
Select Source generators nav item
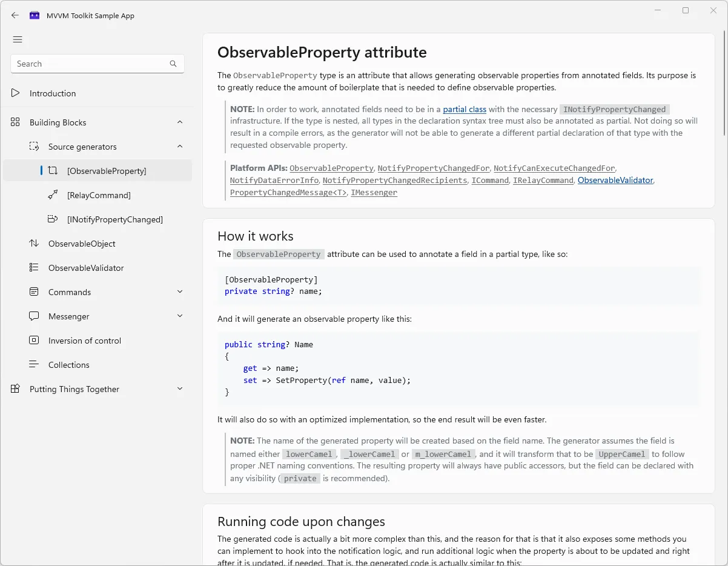[x=98, y=147]
